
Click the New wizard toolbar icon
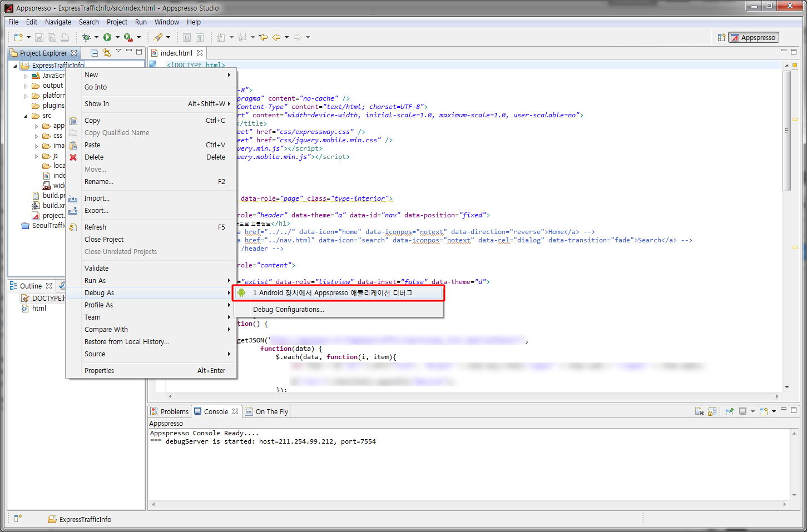[18, 37]
